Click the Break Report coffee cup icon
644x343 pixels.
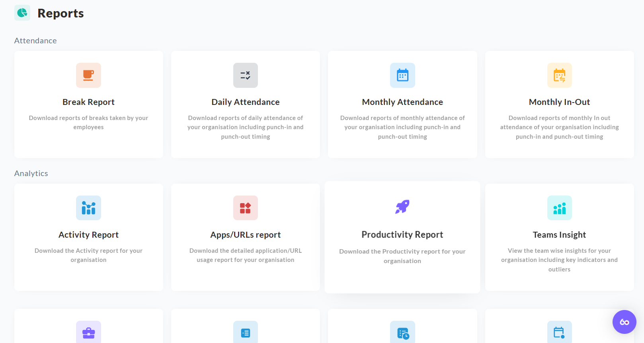(88, 75)
